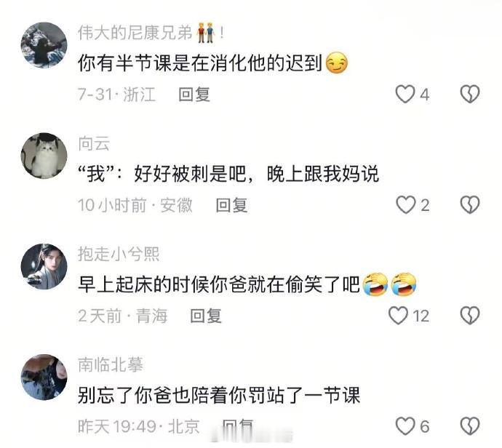The height and width of the screenshot is (448, 502).
Task: Like 向云's comment with heart icon
Action: click(x=406, y=205)
